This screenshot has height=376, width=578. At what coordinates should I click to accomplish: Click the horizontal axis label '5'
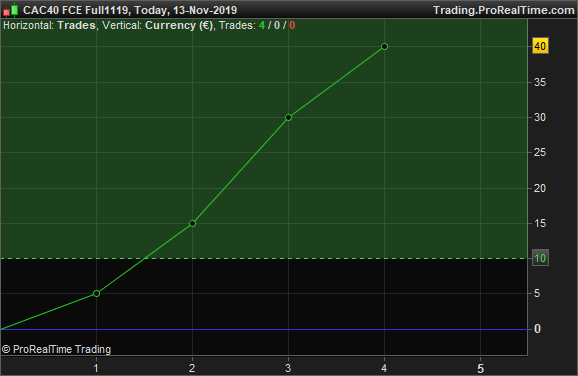coord(480,368)
